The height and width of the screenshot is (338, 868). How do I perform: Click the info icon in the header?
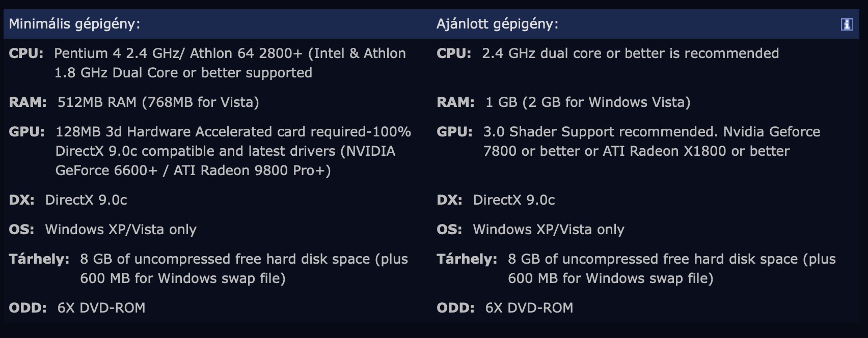847,24
